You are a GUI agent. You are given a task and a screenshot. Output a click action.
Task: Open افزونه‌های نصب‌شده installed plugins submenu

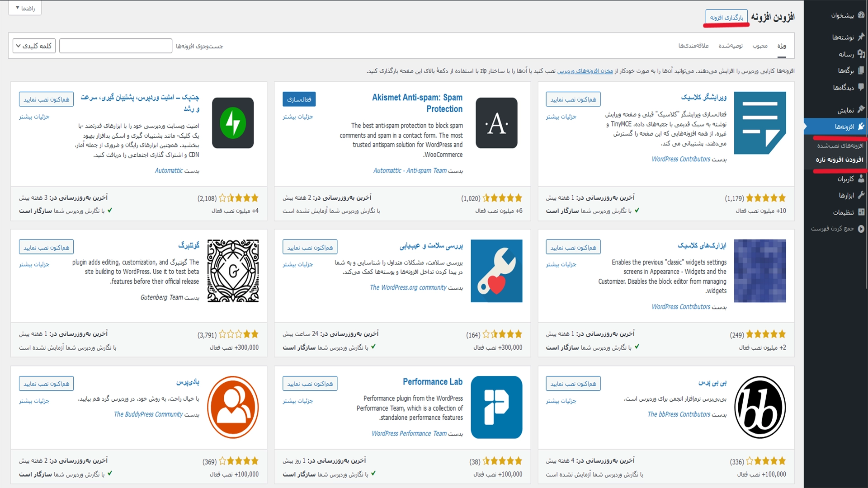pyautogui.click(x=840, y=145)
